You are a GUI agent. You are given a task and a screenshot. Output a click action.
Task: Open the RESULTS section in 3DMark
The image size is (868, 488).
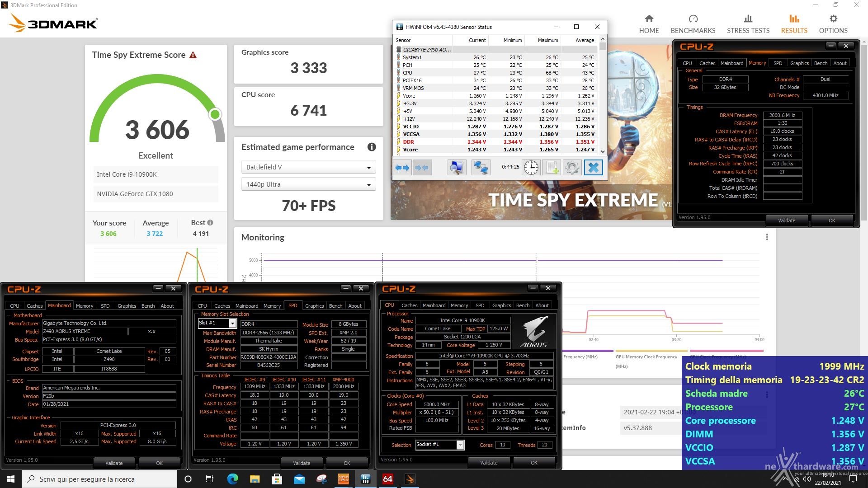[x=794, y=24]
